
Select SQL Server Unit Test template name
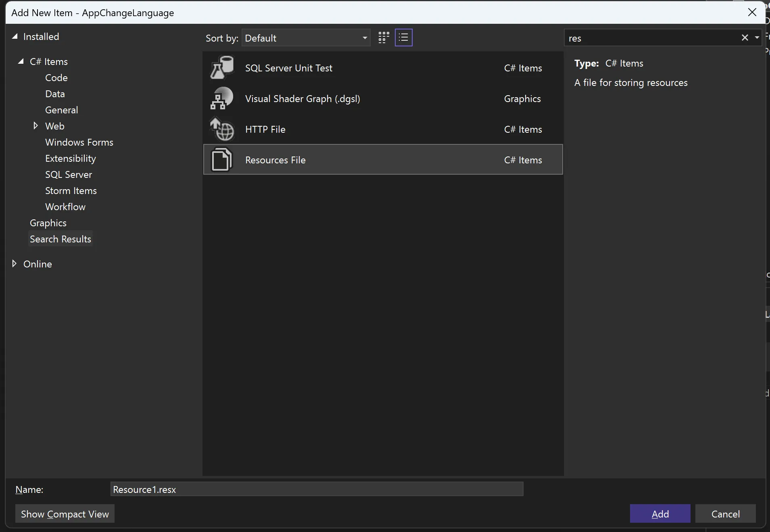click(289, 68)
